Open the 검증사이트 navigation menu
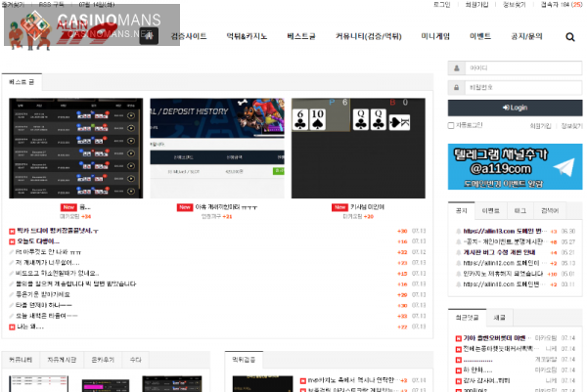 [x=190, y=38]
